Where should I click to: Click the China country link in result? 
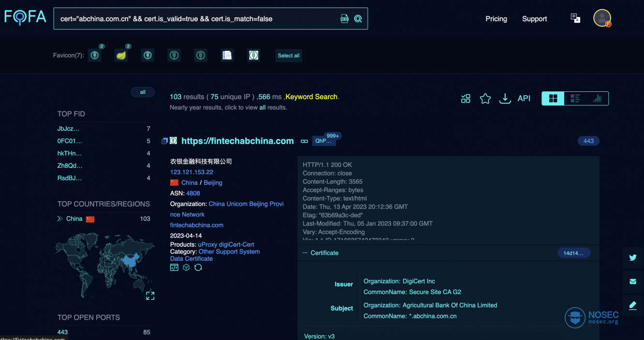click(190, 183)
